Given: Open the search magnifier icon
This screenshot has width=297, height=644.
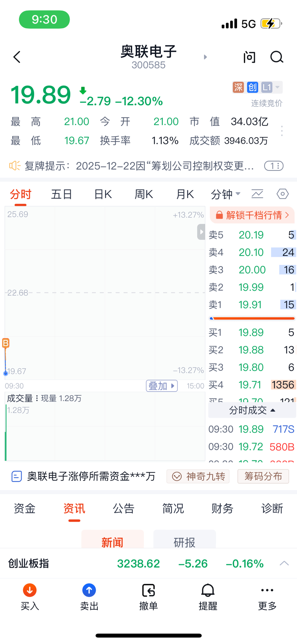Looking at the screenshot, I should coord(277,57).
